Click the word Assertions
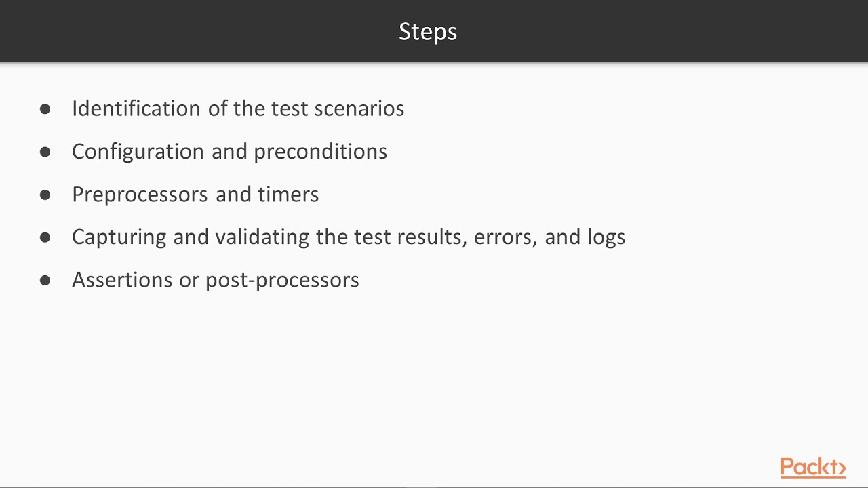The image size is (868, 488). [x=122, y=280]
